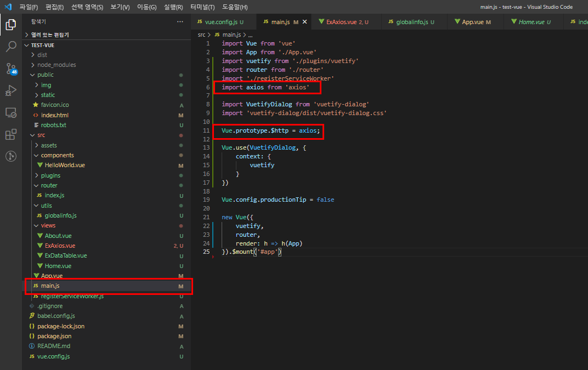This screenshot has height=370, width=588.
Task: Open the Explorer panel more actions ellipsis
Action: [x=180, y=22]
